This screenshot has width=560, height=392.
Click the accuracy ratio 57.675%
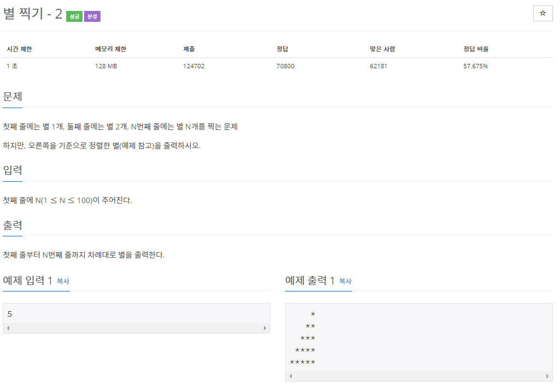point(476,66)
